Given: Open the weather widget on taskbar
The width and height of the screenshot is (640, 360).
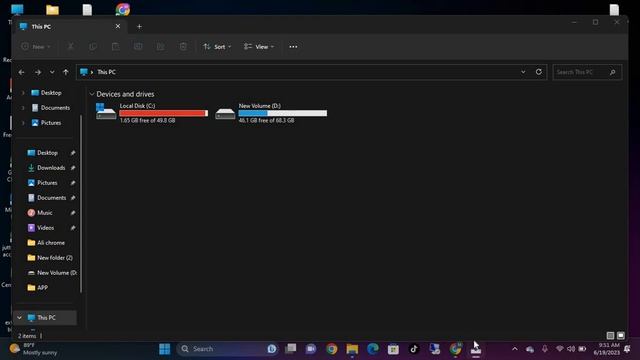Looking at the screenshot, I should pyautogui.click(x=33, y=349).
